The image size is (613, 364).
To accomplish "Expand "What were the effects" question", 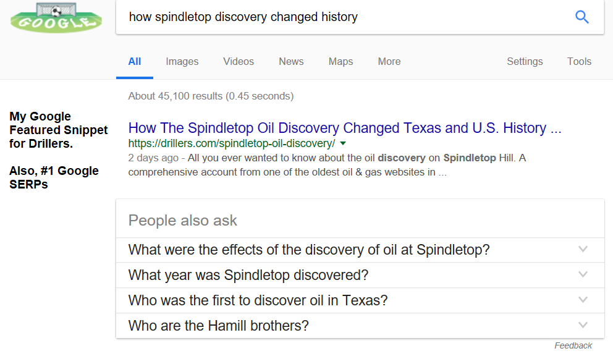I will pyautogui.click(x=309, y=250).
